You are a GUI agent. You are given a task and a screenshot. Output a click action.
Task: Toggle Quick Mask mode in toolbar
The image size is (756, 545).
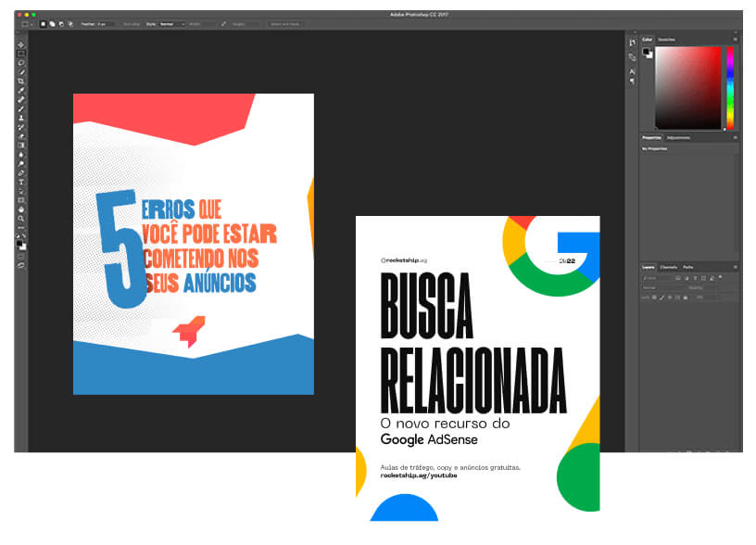coord(20,257)
